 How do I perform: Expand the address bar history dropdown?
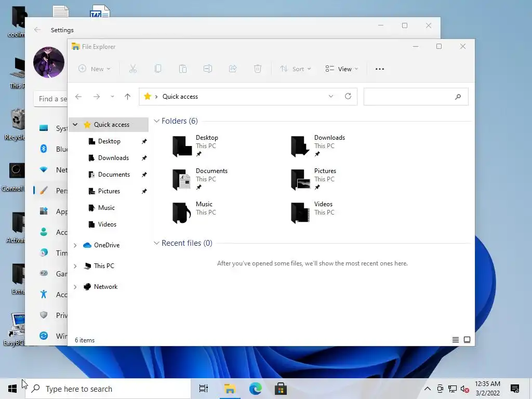coord(331,96)
